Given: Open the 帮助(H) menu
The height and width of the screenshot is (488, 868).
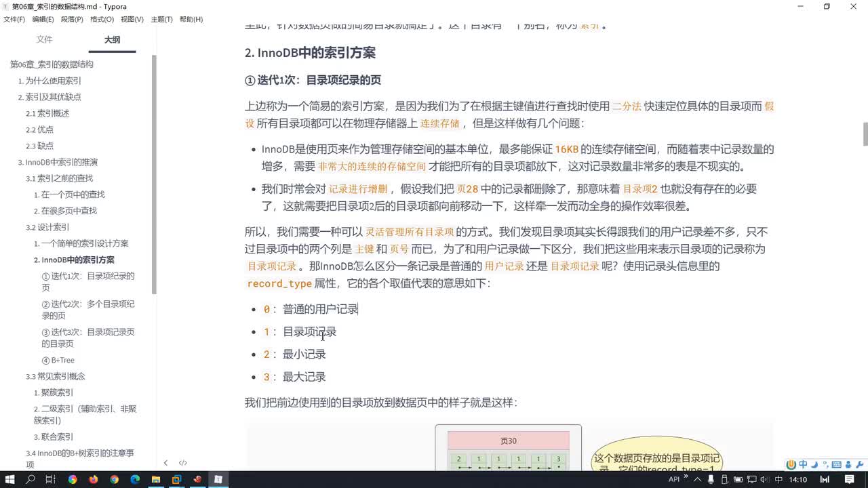Looking at the screenshot, I should pos(191,19).
